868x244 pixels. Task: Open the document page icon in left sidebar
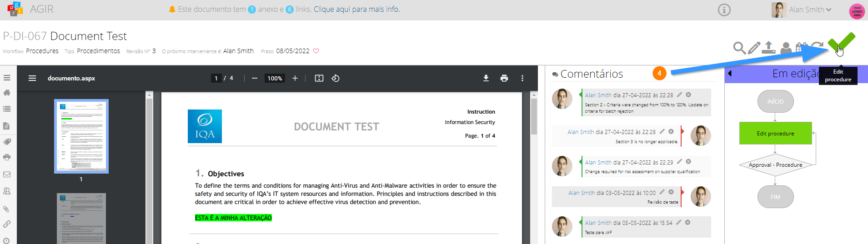pyautogui.click(x=6, y=126)
